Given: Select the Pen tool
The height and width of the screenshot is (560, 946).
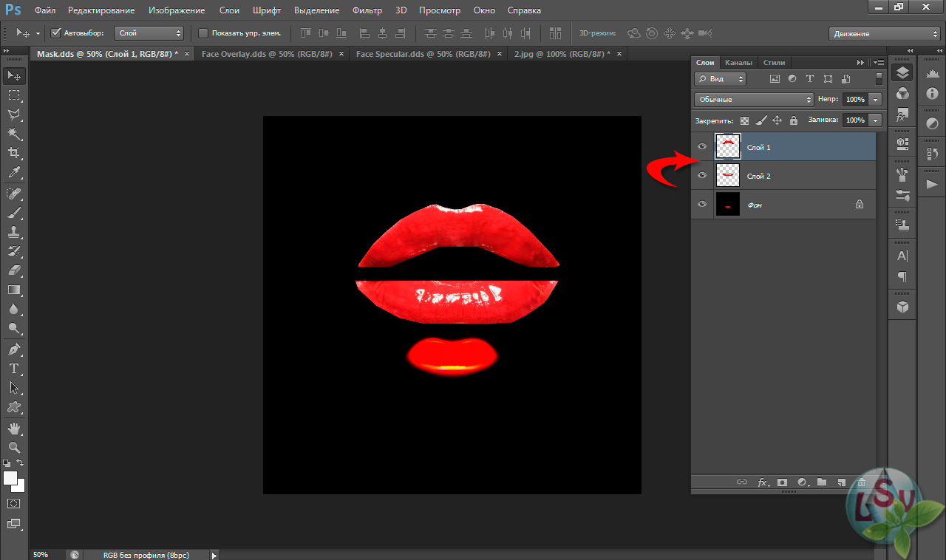Looking at the screenshot, I should (14, 349).
